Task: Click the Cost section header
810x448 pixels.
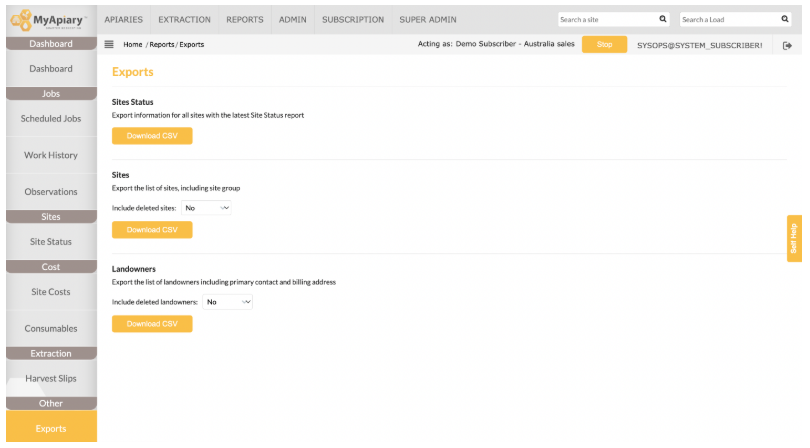Action: (51, 267)
